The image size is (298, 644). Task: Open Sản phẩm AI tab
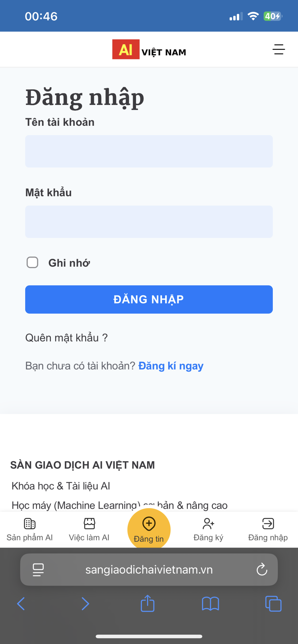coord(30,529)
